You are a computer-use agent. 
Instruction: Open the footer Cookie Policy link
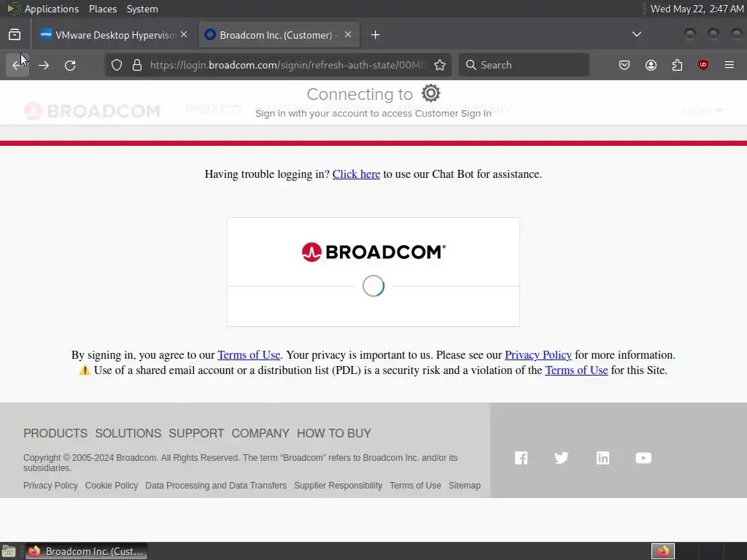pyautogui.click(x=112, y=486)
